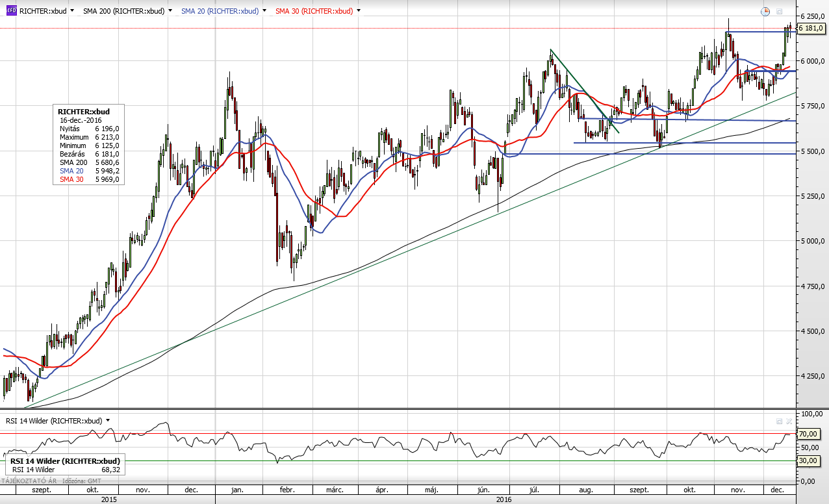Screen dimensions: 829x504
Task: Click the jún. month on time axis
Action: tap(483, 490)
